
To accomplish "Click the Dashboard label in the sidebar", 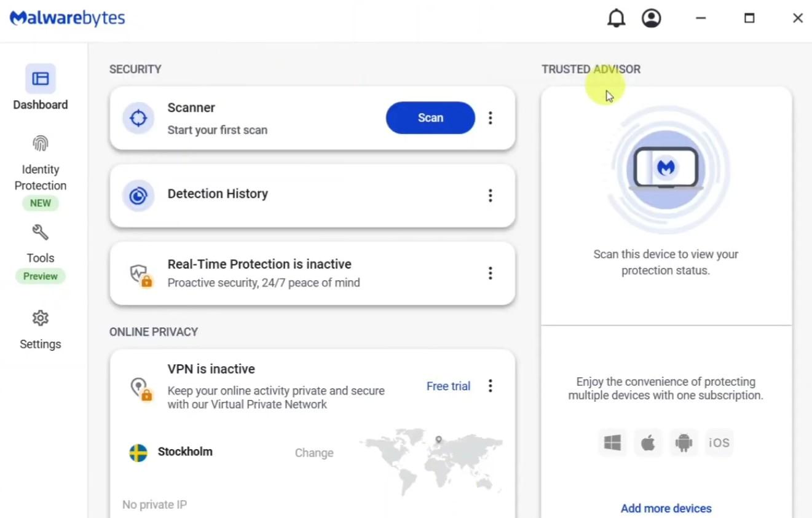I will pyautogui.click(x=41, y=104).
